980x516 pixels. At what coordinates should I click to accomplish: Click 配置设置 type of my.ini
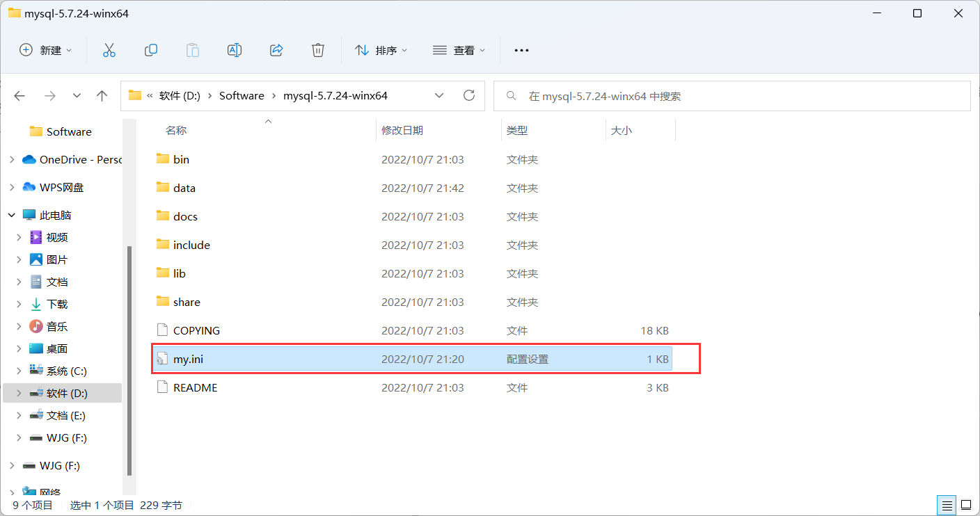click(x=528, y=359)
